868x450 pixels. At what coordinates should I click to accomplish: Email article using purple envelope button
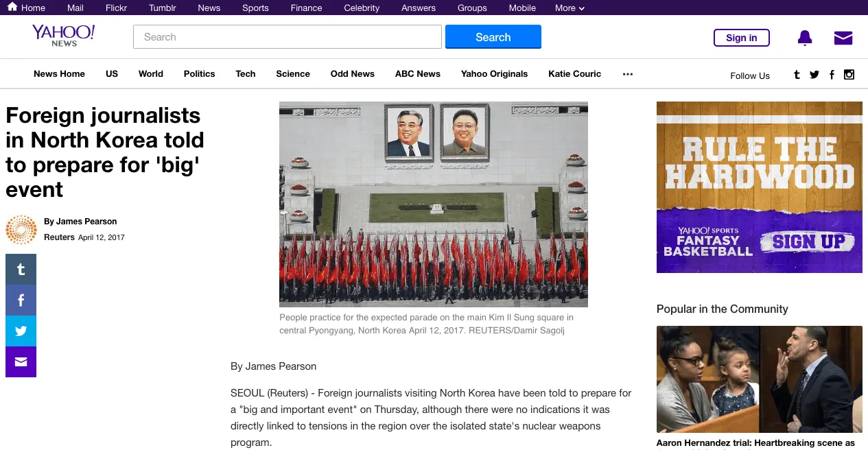pos(21,362)
